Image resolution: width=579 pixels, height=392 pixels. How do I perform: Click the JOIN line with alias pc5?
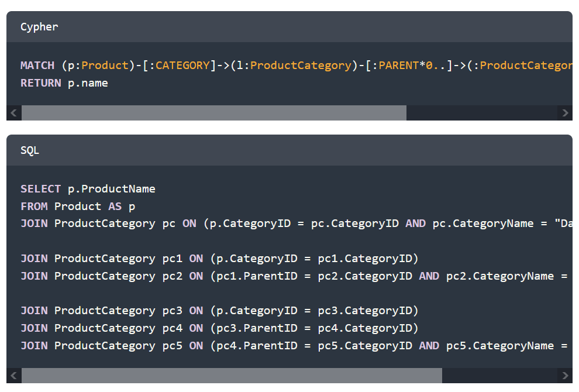tap(294, 345)
